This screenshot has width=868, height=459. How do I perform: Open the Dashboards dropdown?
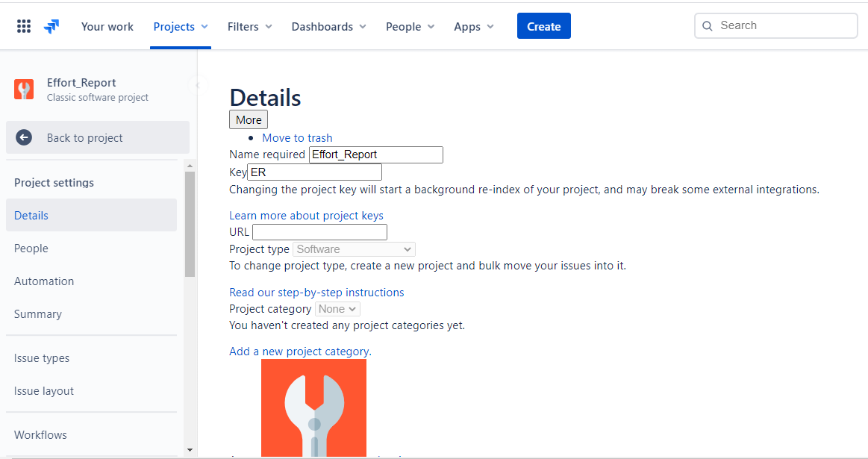329,27
